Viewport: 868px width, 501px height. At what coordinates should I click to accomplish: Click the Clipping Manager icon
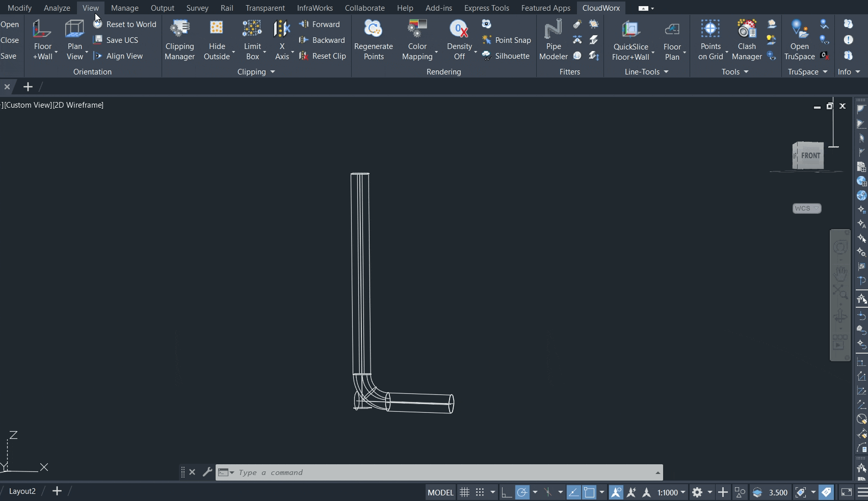point(179,40)
